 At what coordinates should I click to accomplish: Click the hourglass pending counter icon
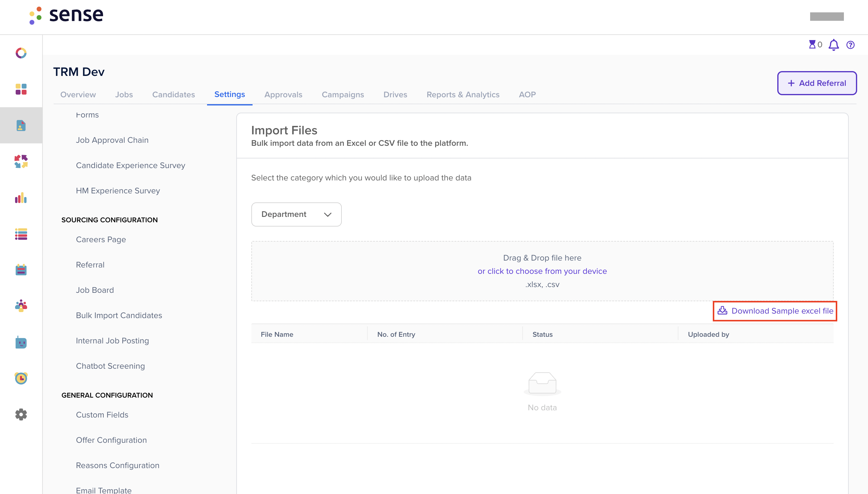point(812,45)
